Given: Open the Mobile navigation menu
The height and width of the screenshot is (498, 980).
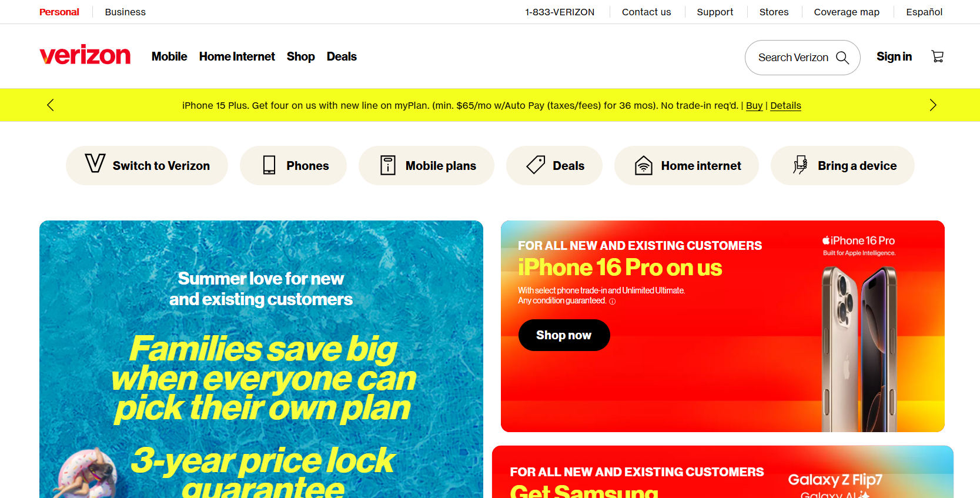Looking at the screenshot, I should click(x=169, y=56).
